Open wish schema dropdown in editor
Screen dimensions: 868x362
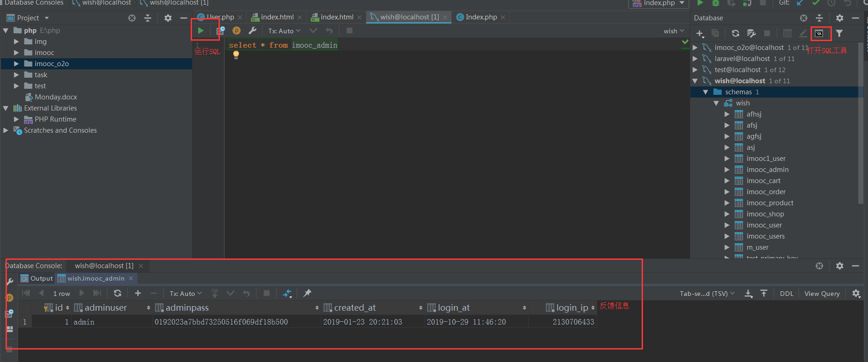674,31
